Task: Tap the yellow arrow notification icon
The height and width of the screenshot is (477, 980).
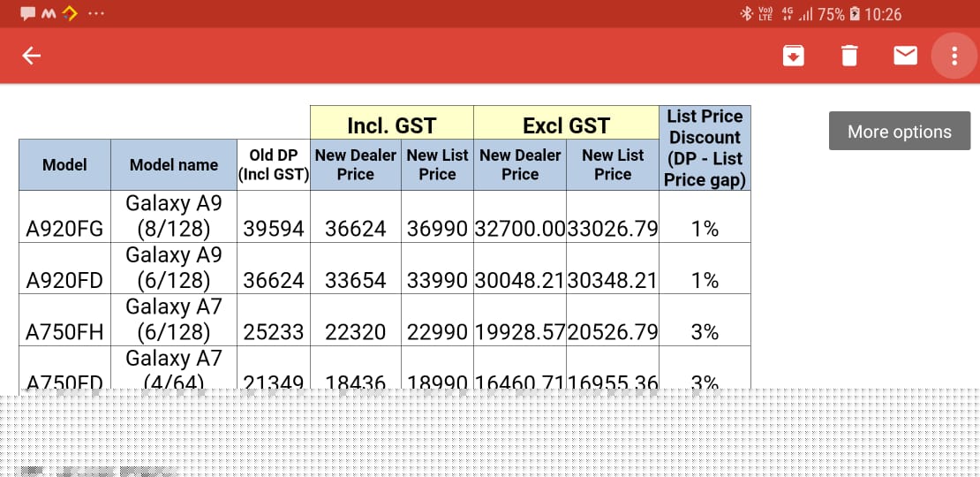Action: point(70,14)
